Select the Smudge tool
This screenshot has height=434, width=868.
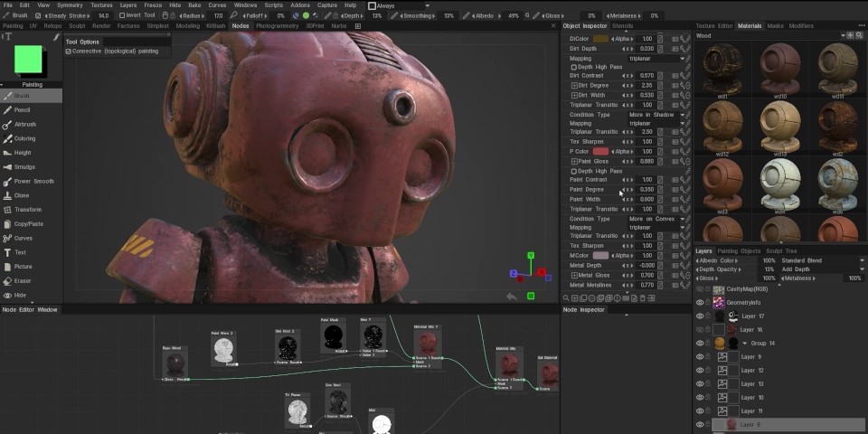[31, 167]
